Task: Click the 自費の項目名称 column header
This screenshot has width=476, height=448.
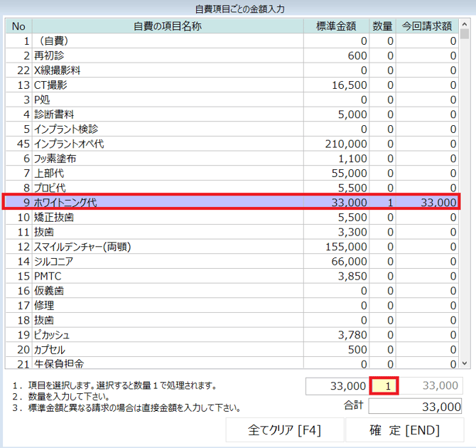Action: (168, 26)
